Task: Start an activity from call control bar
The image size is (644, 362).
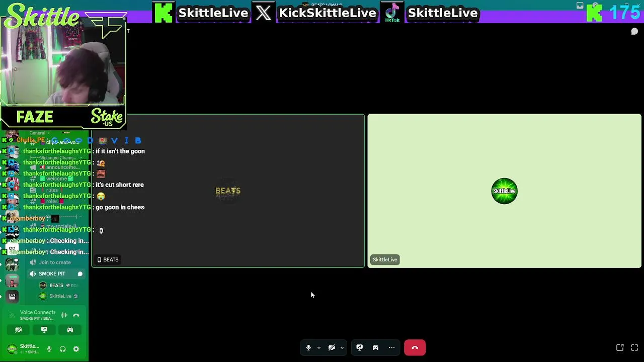Action: click(x=375, y=347)
